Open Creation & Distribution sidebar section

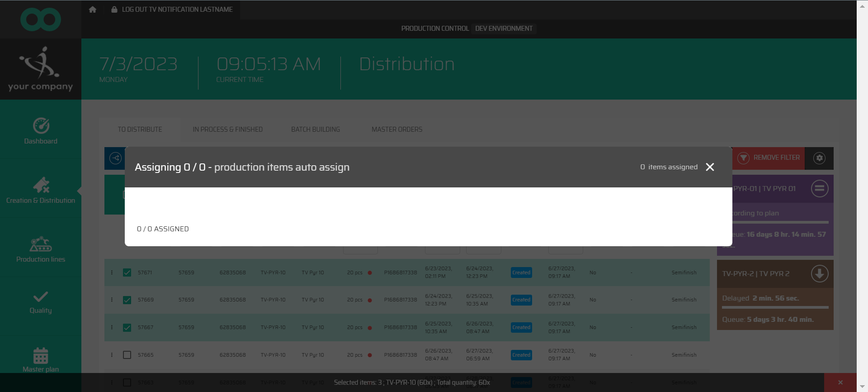click(41, 190)
